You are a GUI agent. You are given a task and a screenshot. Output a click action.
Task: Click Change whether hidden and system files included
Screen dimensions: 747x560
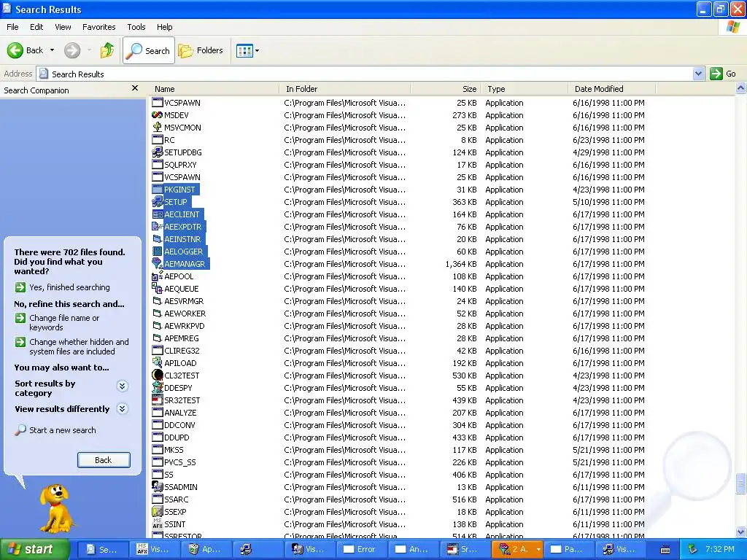[79, 346]
